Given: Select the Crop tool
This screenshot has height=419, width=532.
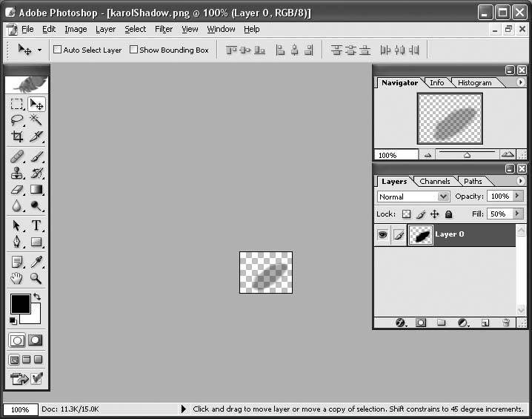Looking at the screenshot, I should point(16,136).
